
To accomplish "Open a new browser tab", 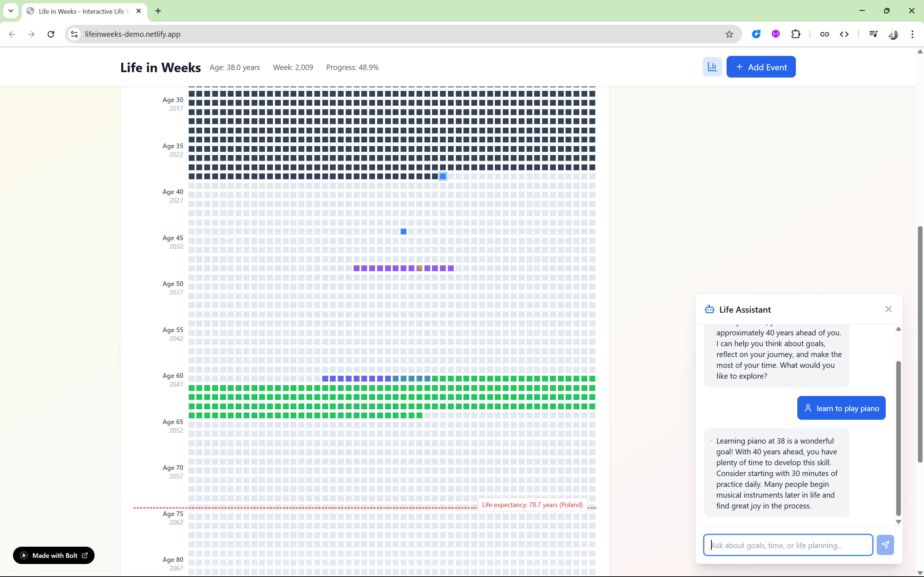I will [158, 11].
